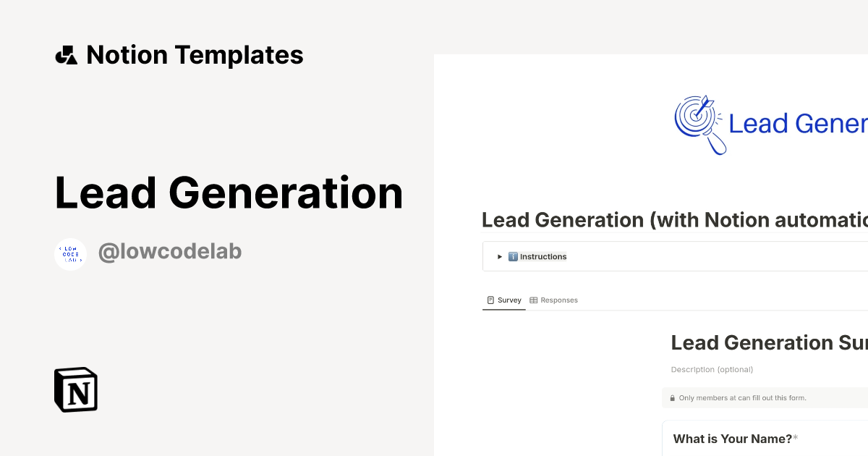Click the lock icon in the members-only notice
This screenshot has height=456, width=868.
(x=673, y=397)
